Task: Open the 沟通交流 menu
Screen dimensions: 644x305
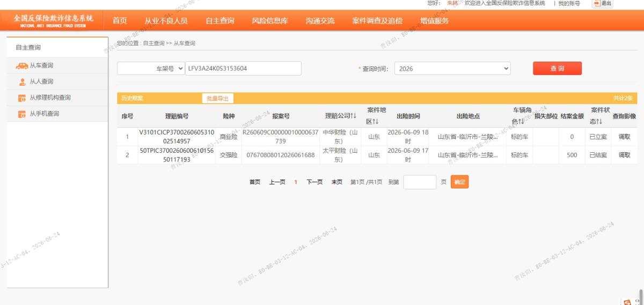Action: [x=320, y=21]
